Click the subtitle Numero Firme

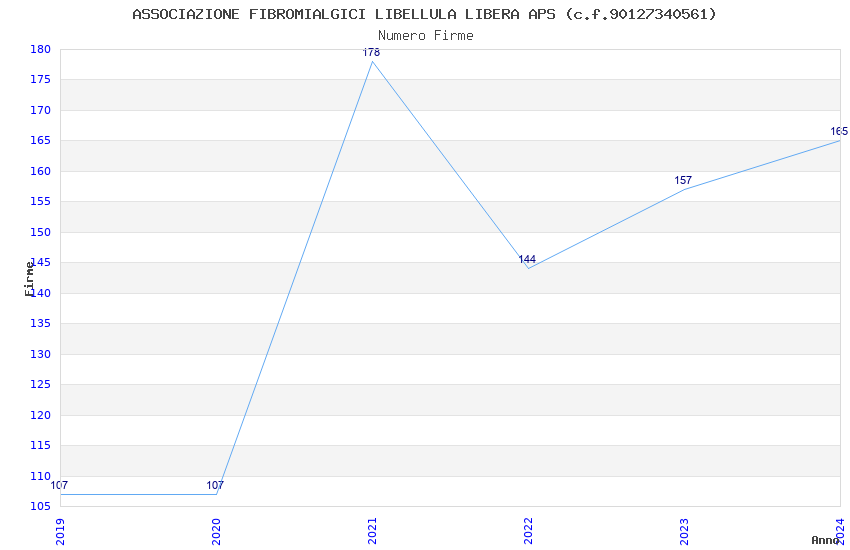pyautogui.click(x=426, y=36)
